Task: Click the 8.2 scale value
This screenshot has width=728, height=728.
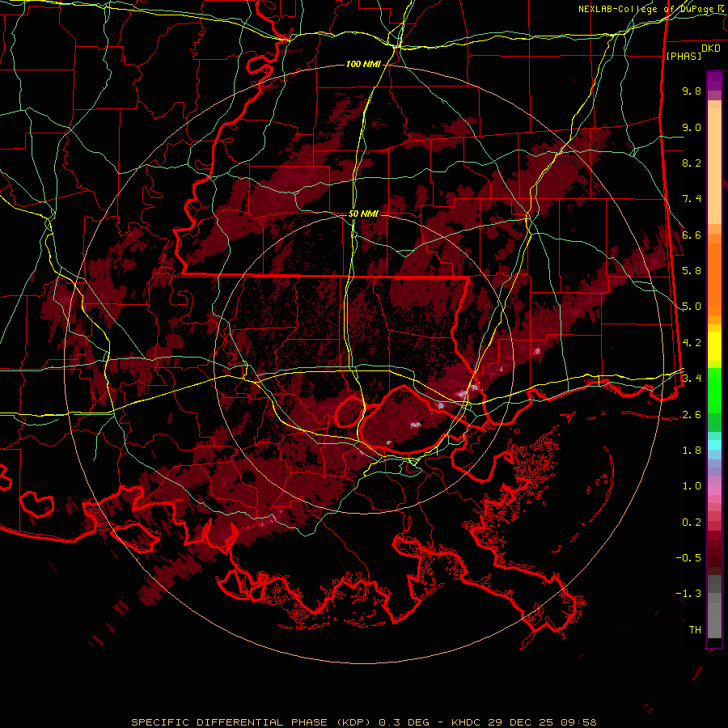Action: [692, 163]
